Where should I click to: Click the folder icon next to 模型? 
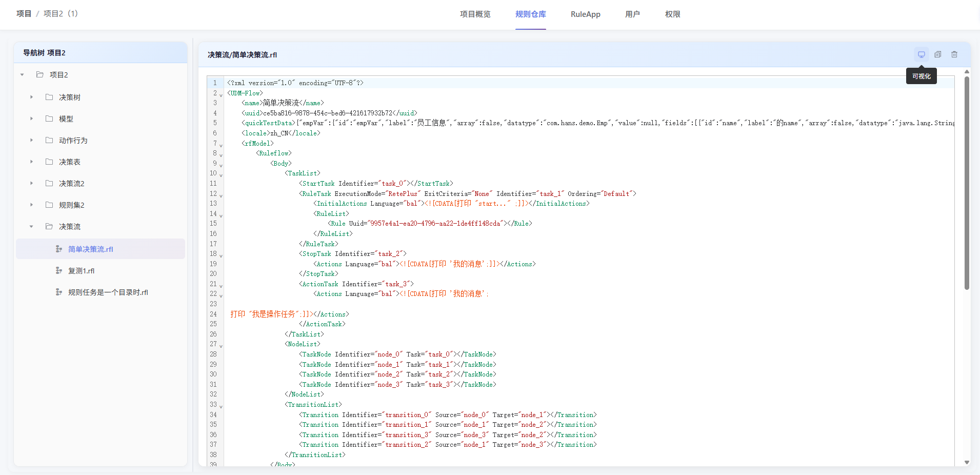click(x=49, y=119)
